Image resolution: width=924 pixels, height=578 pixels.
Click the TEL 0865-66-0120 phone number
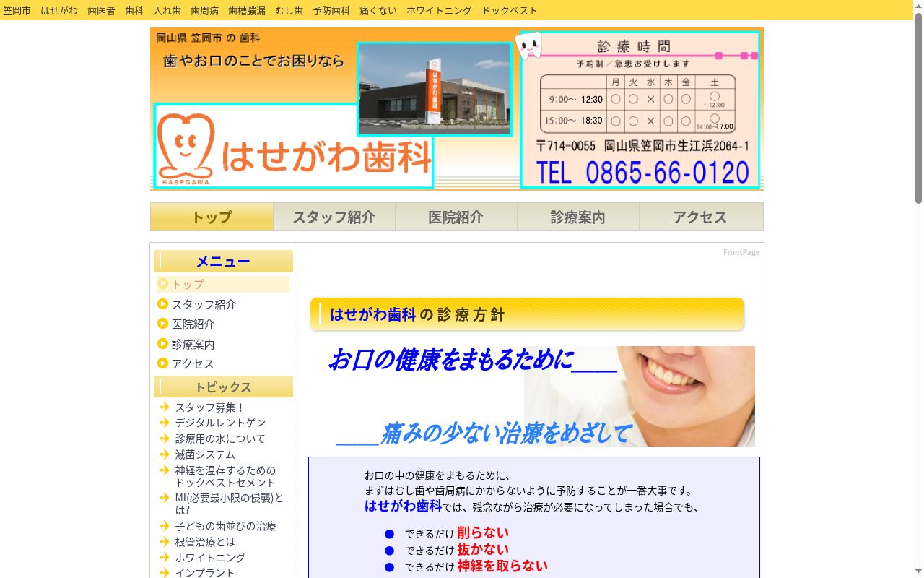642,173
